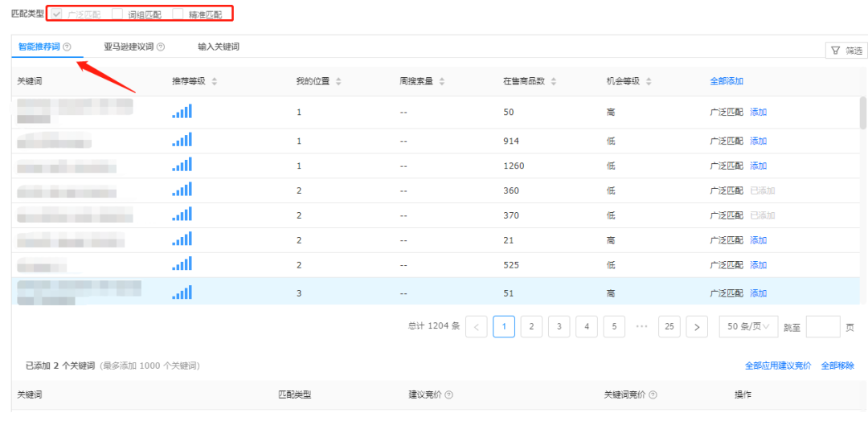Open help tooltip next to 亚马逊建议词

click(161, 47)
